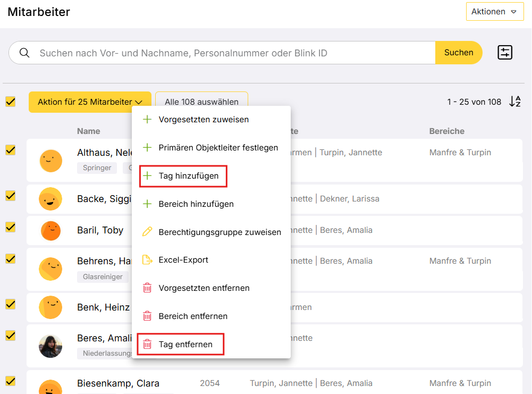532x394 pixels.
Task: Untick the checkbox next to Baril, Toby
Action: click(x=10, y=227)
